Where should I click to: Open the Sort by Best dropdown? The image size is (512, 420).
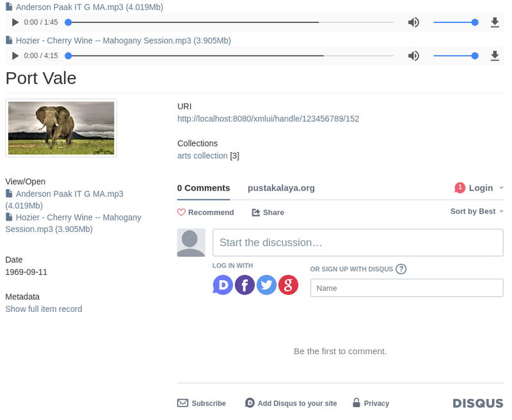coord(477,212)
